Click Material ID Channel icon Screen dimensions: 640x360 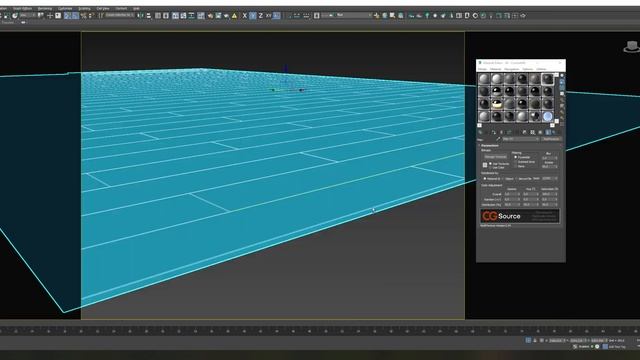[532, 132]
